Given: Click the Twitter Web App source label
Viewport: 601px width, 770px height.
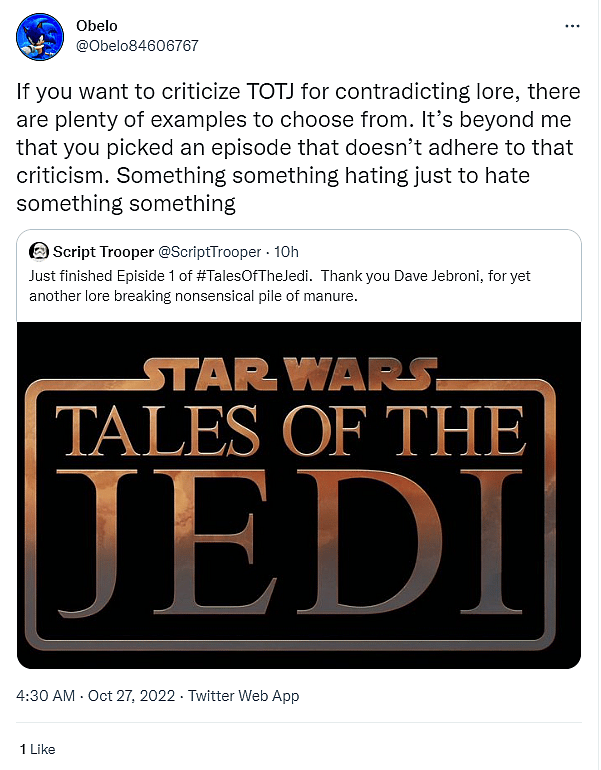Looking at the screenshot, I should pyautogui.click(x=243, y=696).
